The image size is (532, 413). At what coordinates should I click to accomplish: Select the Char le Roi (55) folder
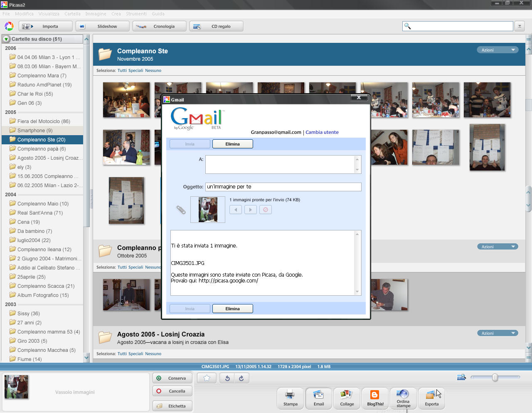[42, 94]
